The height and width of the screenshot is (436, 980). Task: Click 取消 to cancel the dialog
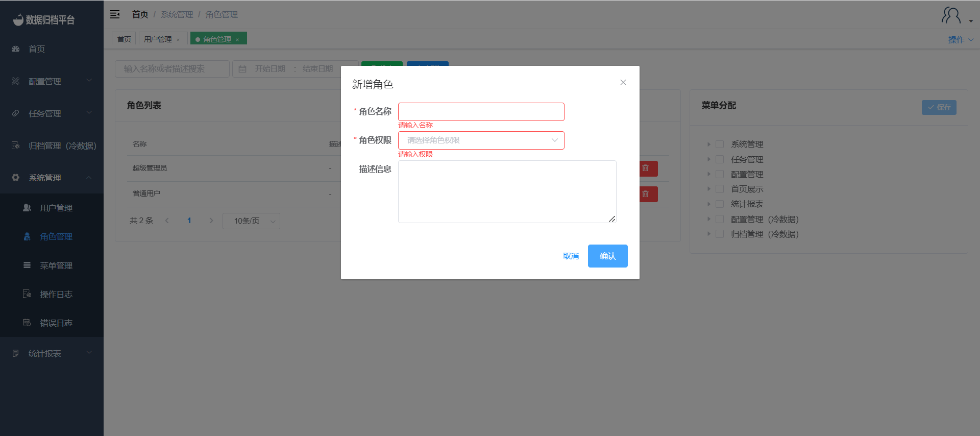coord(571,256)
